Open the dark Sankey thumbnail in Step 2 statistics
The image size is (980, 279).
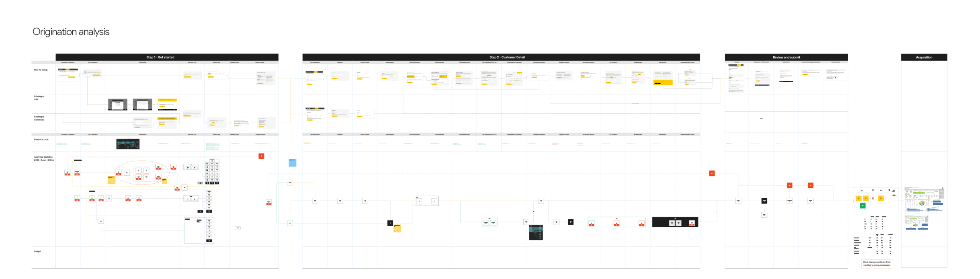click(536, 232)
